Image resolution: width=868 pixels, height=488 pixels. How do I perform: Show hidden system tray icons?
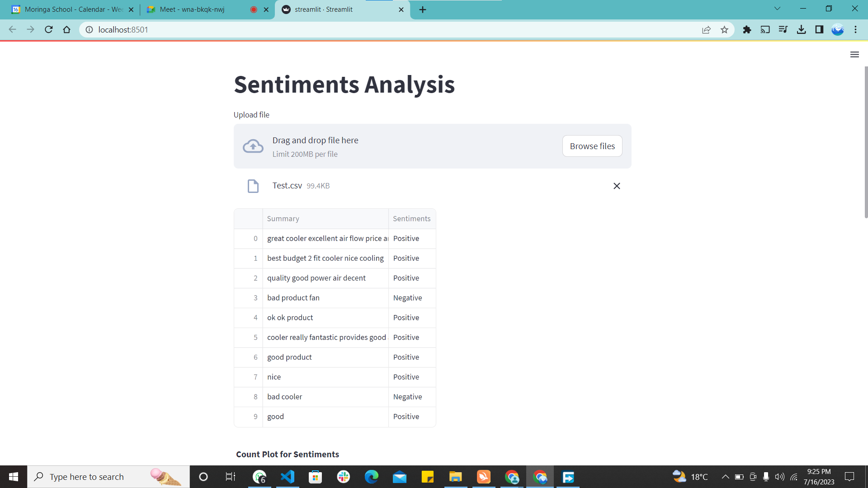click(x=725, y=477)
